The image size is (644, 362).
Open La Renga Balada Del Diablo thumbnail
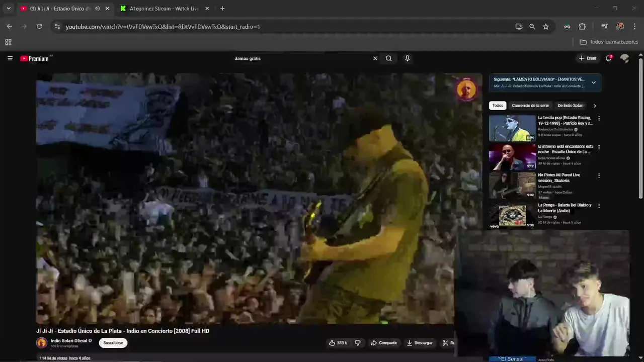[x=512, y=216]
